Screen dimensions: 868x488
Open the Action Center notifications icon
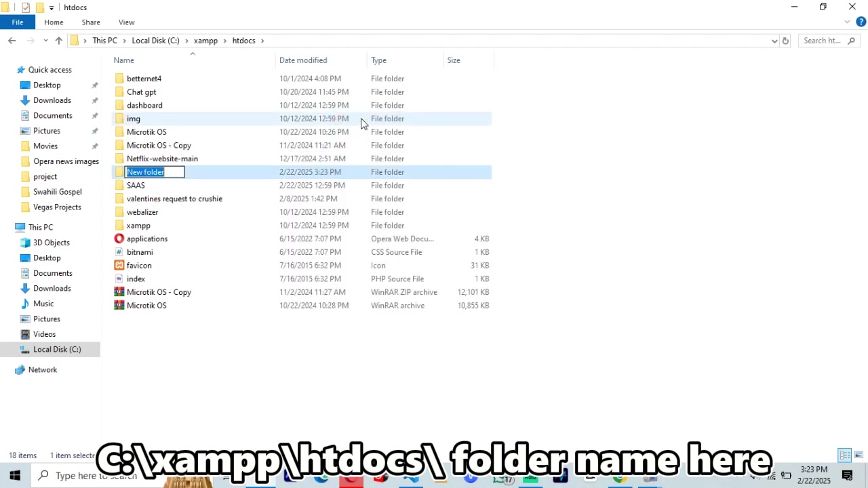(x=848, y=475)
